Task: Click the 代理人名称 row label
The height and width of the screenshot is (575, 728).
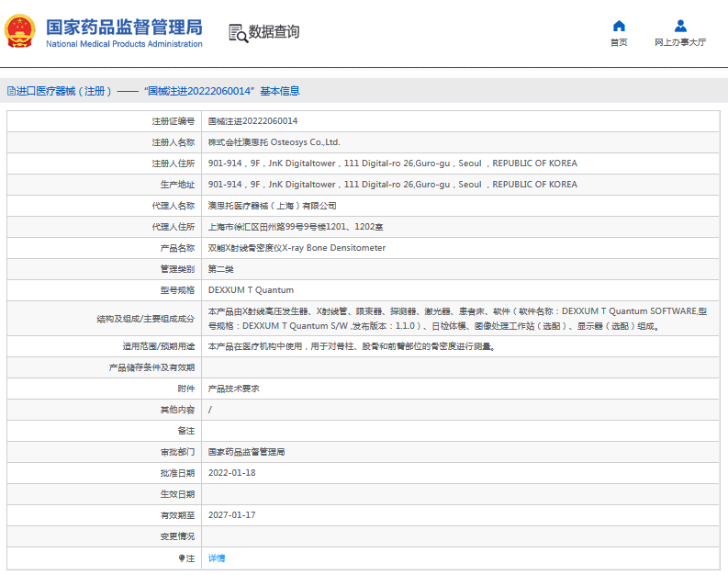Action: point(174,206)
